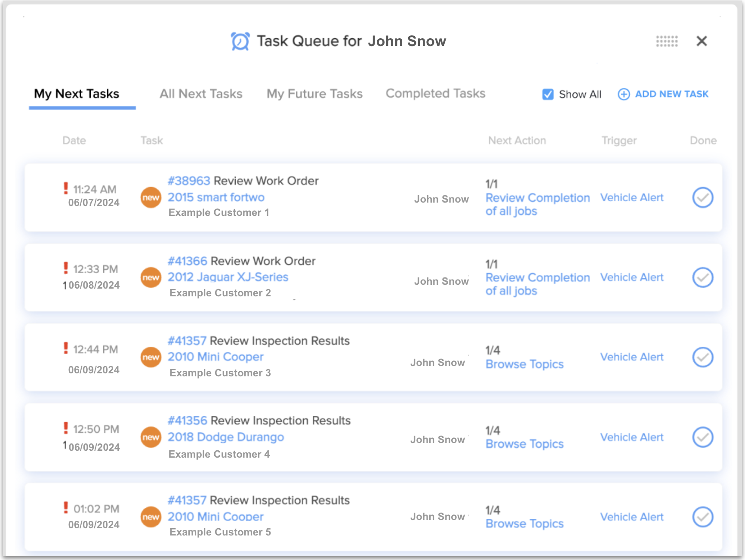Click Example Customer 4 name

click(x=219, y=454)
